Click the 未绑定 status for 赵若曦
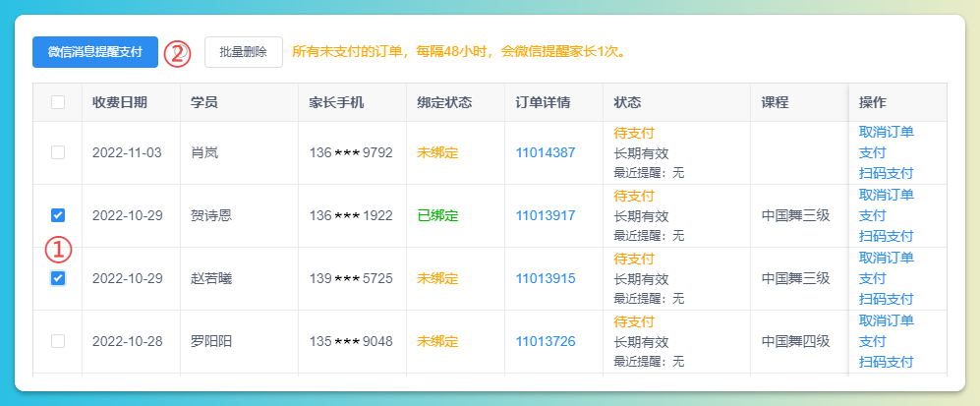 (x=437, y=278)
